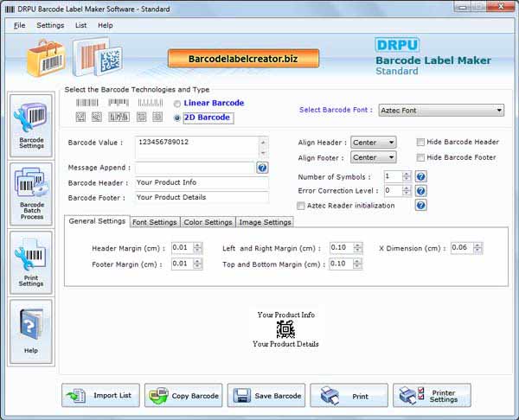The height and width of the screenshot is (420, 519).
Task: Click the generated Aztec barcode preview
Action: [x=285, y=329]
